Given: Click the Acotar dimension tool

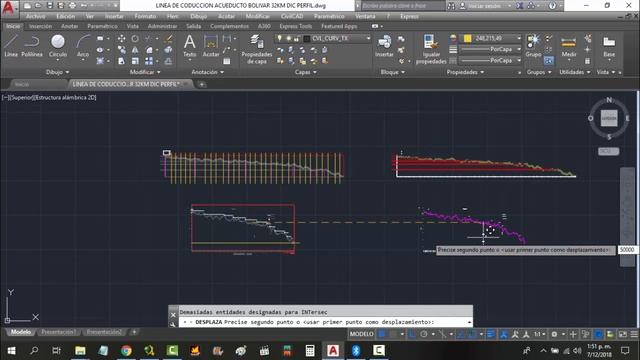Looking at the screenshot, I should pyautogui.click(x=211, y=45).
